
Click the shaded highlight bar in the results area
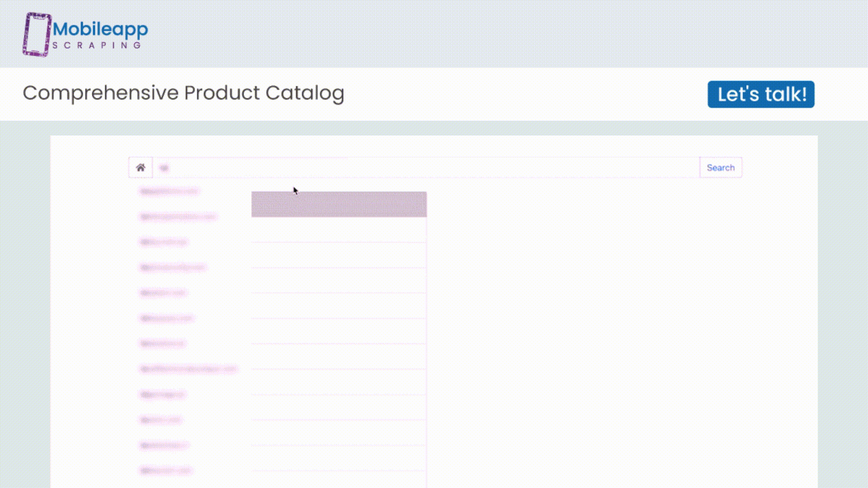pyautogui.click(x=339, y=204)
